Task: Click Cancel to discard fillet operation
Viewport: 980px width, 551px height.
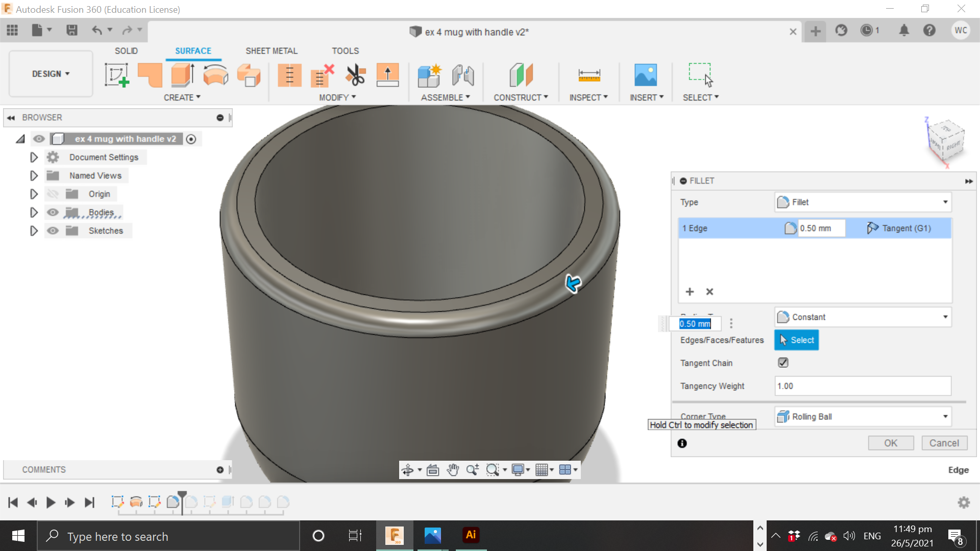Action: click(x=942, y=443)
